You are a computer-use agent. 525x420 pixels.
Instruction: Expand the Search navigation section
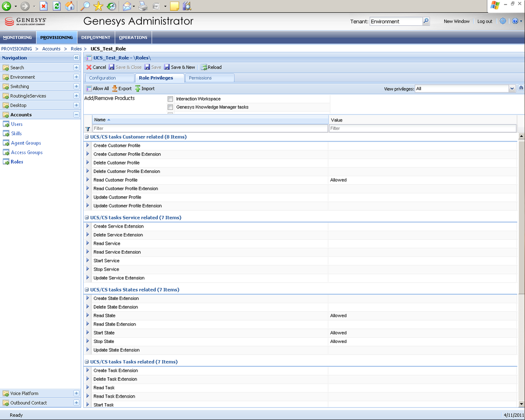coord(76,67)
